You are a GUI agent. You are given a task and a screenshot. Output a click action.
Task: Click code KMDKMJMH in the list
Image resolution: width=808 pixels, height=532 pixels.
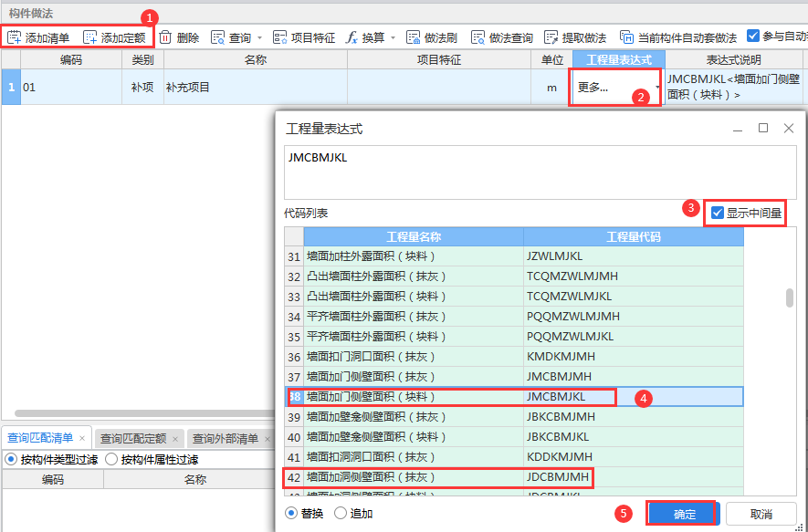coord(561,357)
